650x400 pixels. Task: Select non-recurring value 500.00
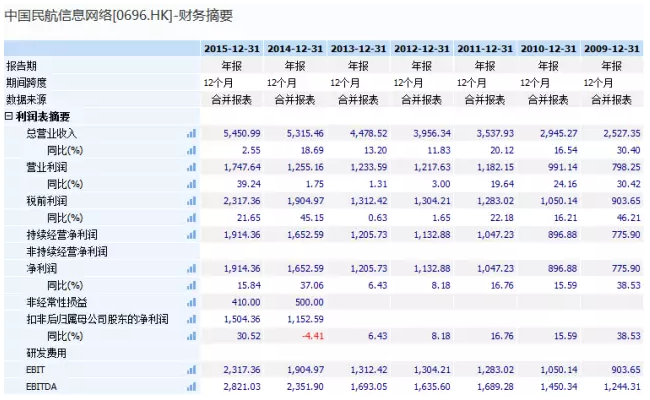309,302
